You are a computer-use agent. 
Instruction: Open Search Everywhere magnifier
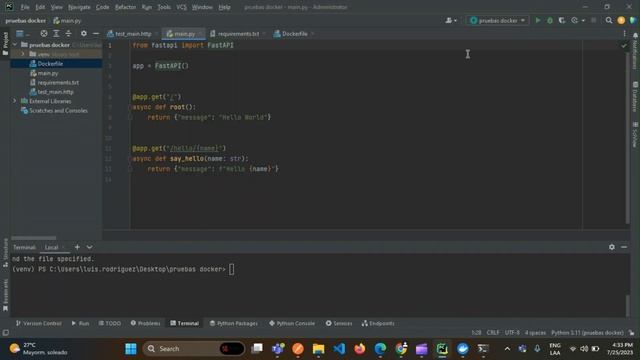pos(609,20)
